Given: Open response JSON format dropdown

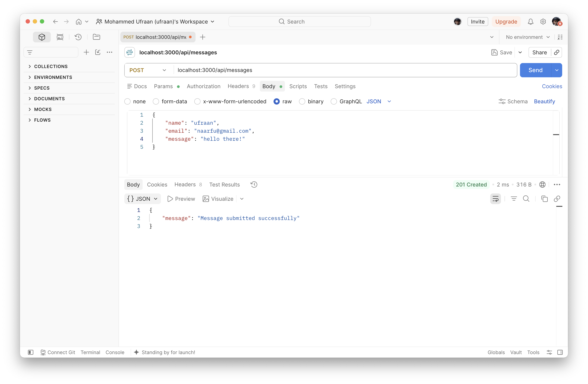Looking at the screenshot, I should [x=143, y=199].
